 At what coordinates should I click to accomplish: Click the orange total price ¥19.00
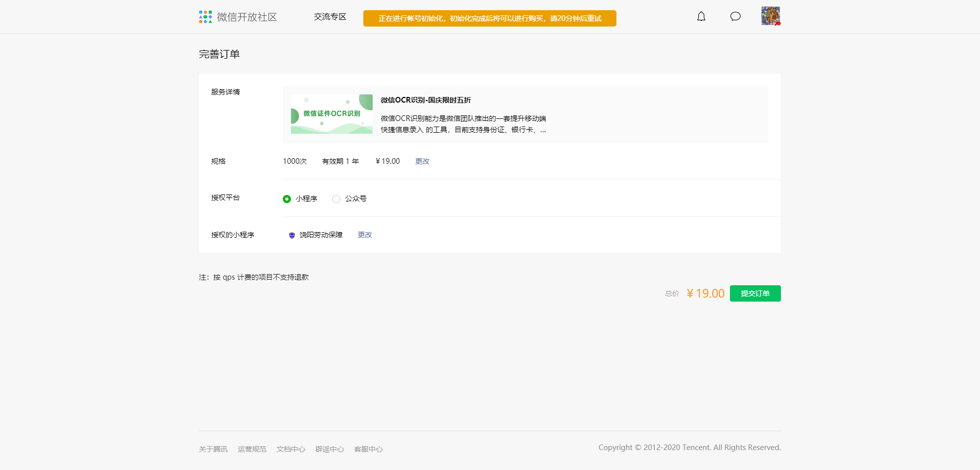(x=705, y=293)
